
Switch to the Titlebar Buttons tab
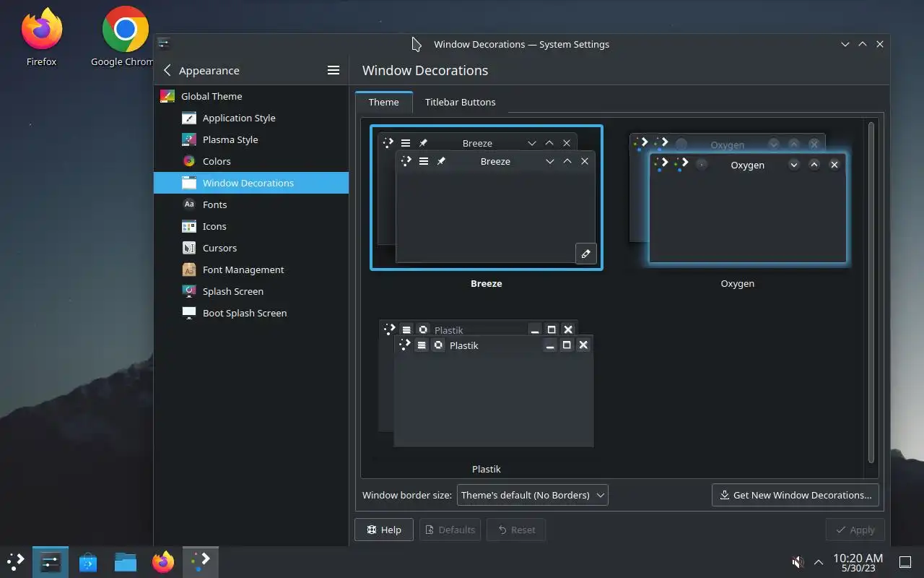461,102
